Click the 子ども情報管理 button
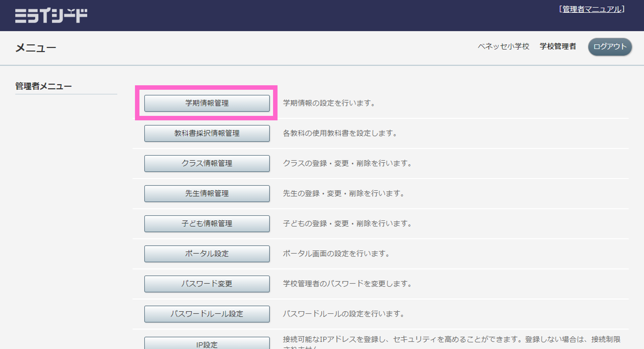The height and width of the screenshot is (349, 644). point(207,223)
